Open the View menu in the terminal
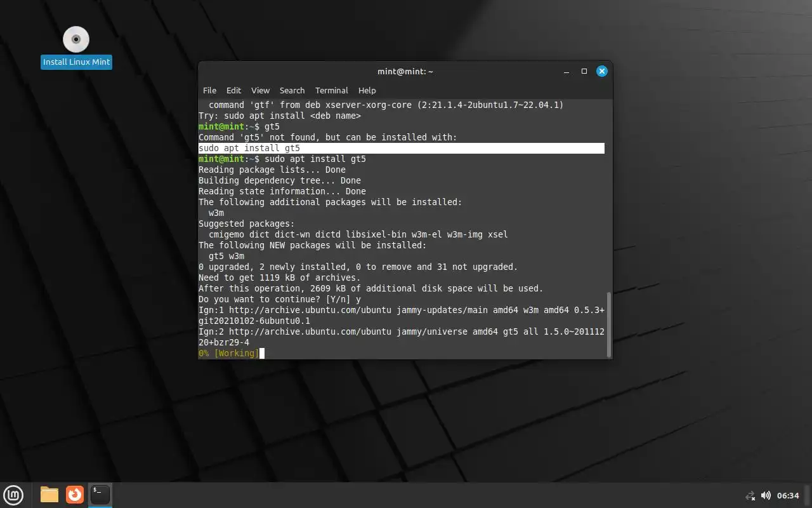Viewport: 812px width, 508px height. (x=260, y=90)
